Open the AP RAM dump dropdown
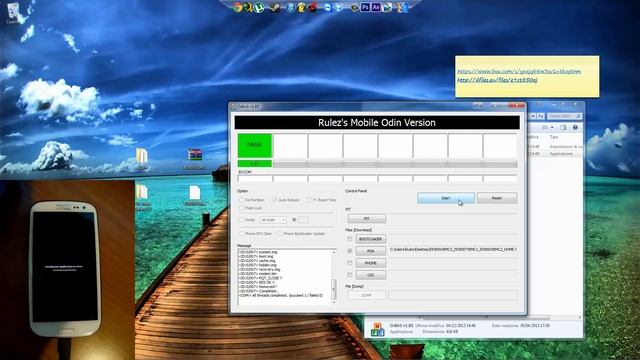Image resolution: width=640 pixels, height=360 pixels. 273,220
